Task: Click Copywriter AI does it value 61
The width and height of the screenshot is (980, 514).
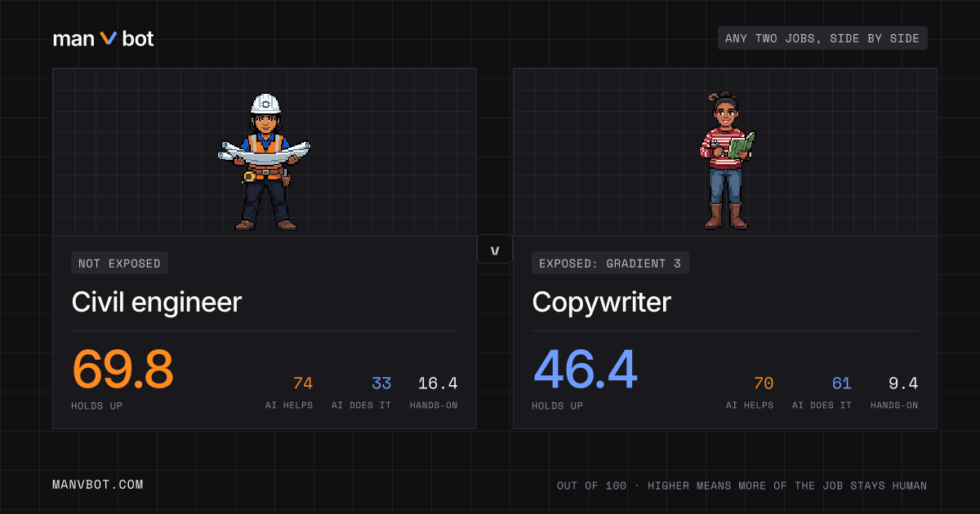Action: (842, 383)
